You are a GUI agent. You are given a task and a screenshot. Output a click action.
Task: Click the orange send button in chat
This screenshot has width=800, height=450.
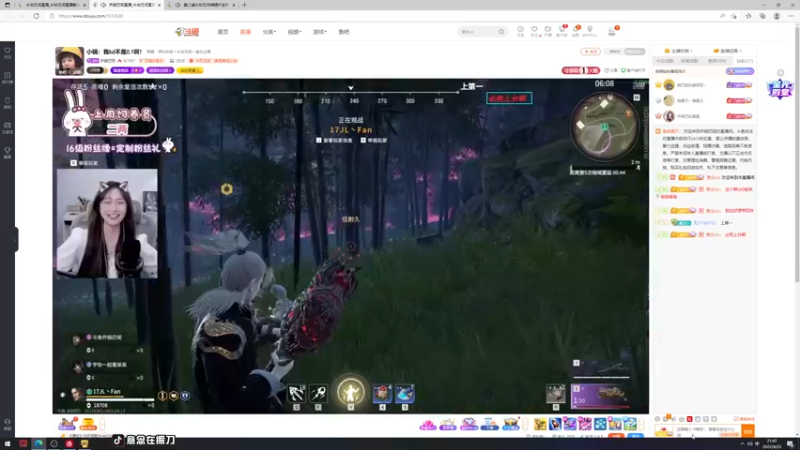pos(748,432)
